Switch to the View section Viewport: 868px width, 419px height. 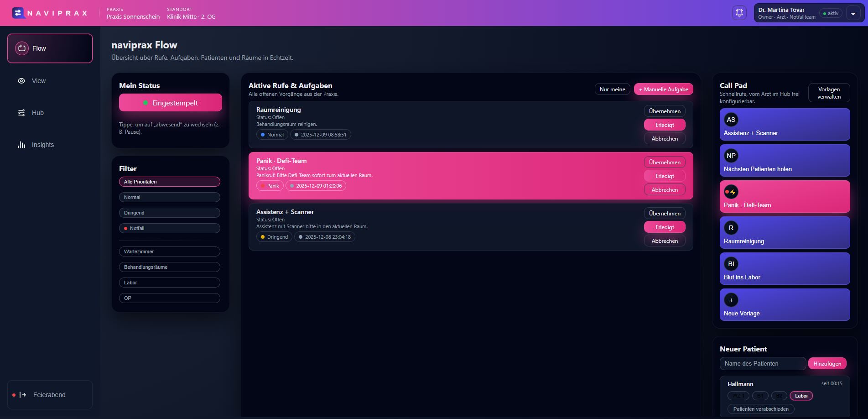[38, 80]
